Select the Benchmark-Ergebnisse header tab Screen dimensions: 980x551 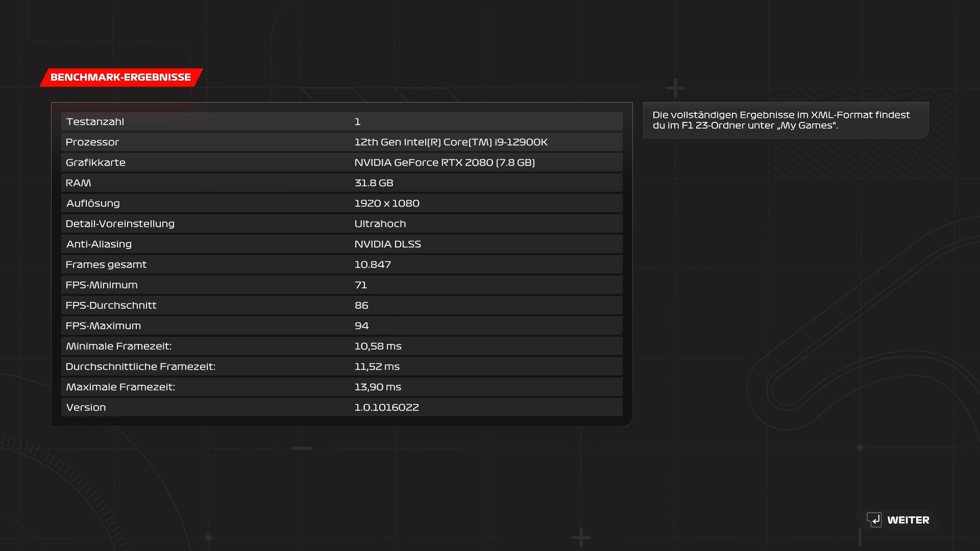pyautogui.click(x=121, y=78)
